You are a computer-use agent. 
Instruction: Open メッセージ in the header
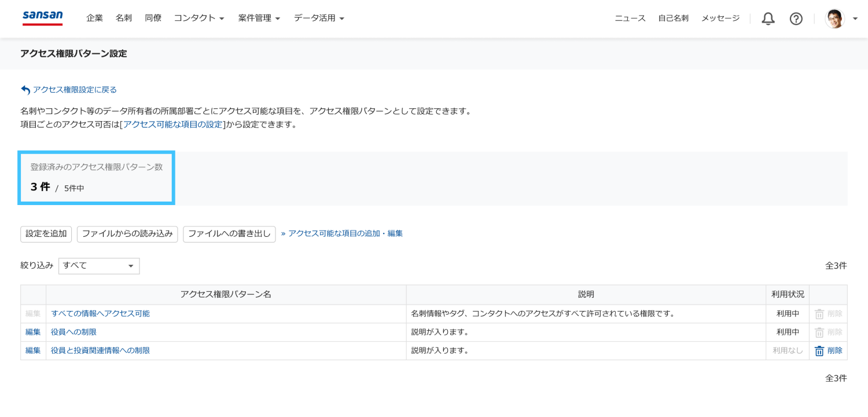[720, 19]
